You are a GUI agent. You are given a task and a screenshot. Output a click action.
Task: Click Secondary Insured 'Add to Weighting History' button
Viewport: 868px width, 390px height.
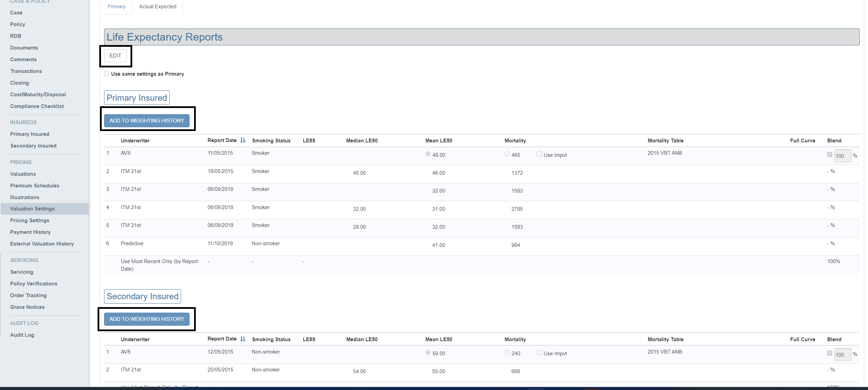pos(147,319)
